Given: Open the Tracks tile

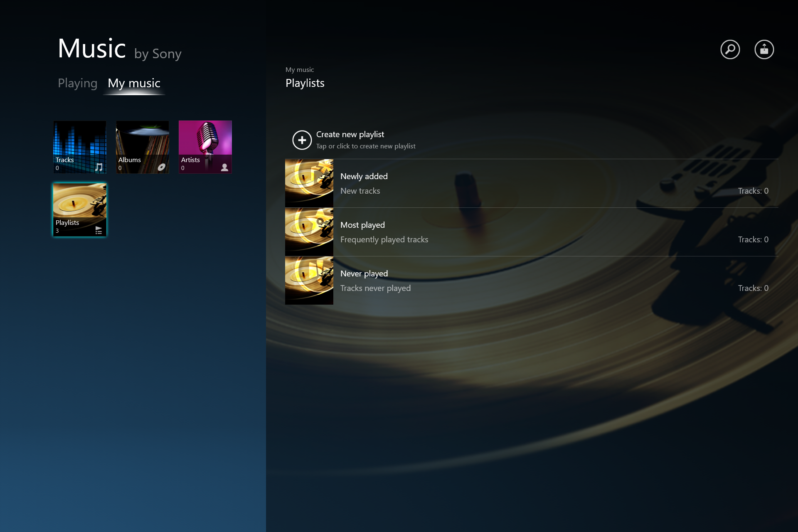Looking at the screenshot, I should [x=80, y=147].
